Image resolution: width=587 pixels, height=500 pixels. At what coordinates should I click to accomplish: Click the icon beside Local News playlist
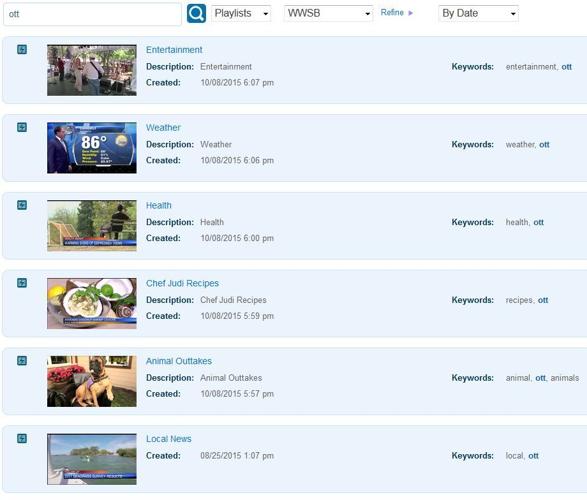pos(22,439)
